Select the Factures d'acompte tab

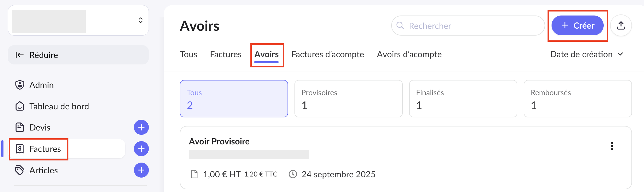pyautogui.click(x=328, y=54)
